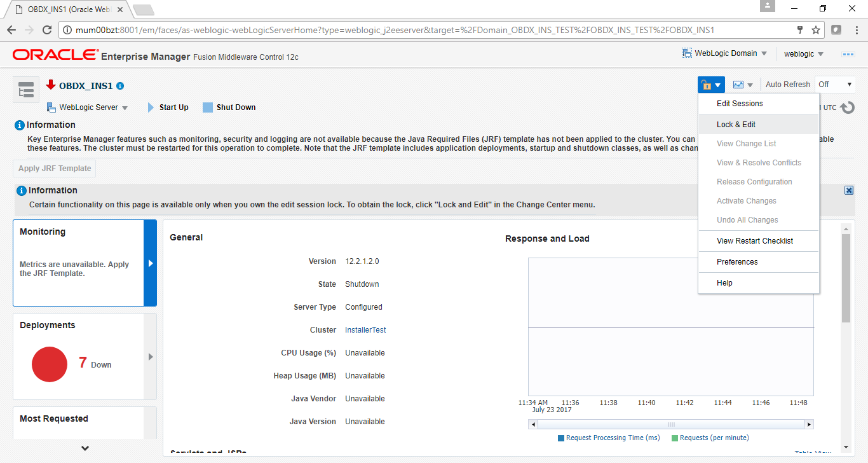Click the info icon next to OBDX_INS1
The width and height of the screenshot is (868, 463).
(x=120, y=86)
